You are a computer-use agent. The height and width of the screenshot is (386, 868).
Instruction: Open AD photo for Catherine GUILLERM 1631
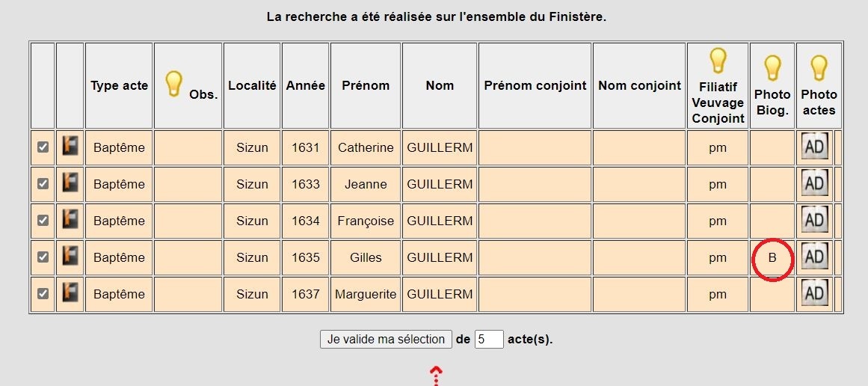[814, 147]
